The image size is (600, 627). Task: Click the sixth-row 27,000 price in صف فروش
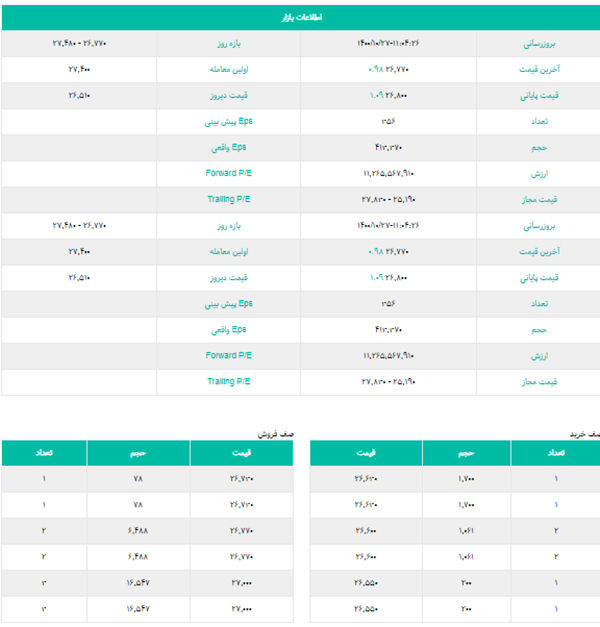pos(242,609)
